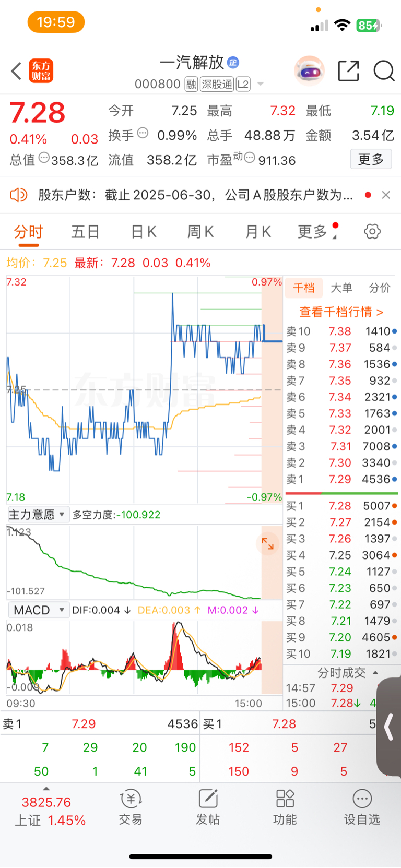Switch to 五日 tab
This screenshot has height=868, width=401.
(85, 231)
